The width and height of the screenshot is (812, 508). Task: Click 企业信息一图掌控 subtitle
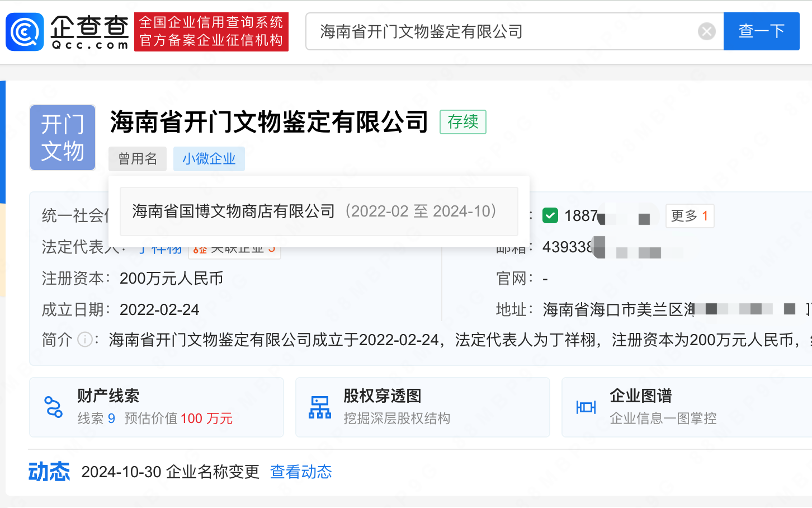(663, 418)
